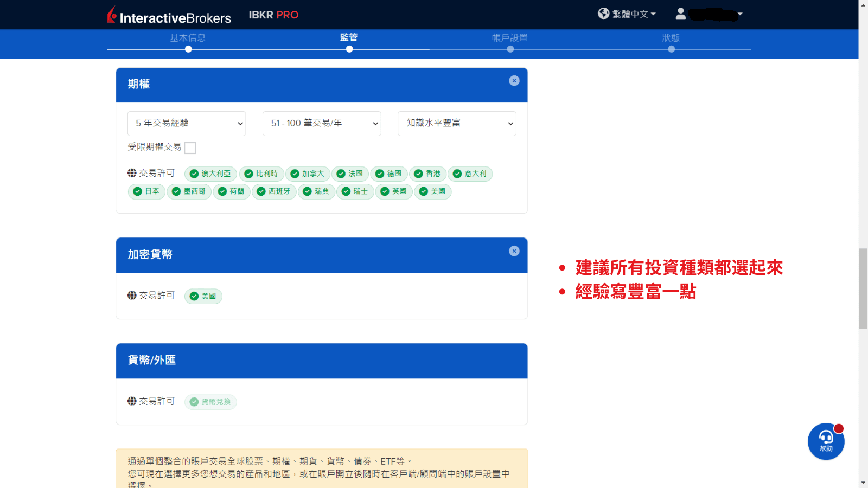868x488 pixels.
Task: Click the globe icon in 加密貨幣 section
Action: pos(132,296)
